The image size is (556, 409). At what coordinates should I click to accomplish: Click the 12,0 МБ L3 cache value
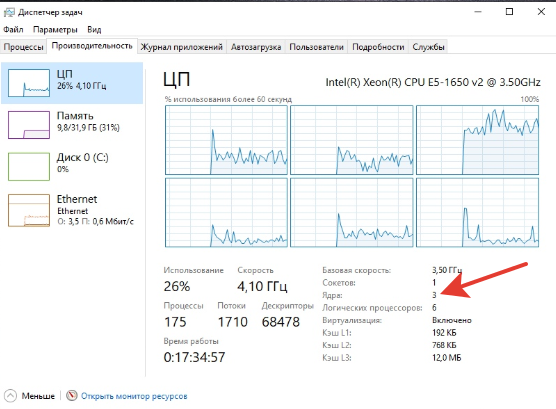pyautogui.click(x=446, y=358)
